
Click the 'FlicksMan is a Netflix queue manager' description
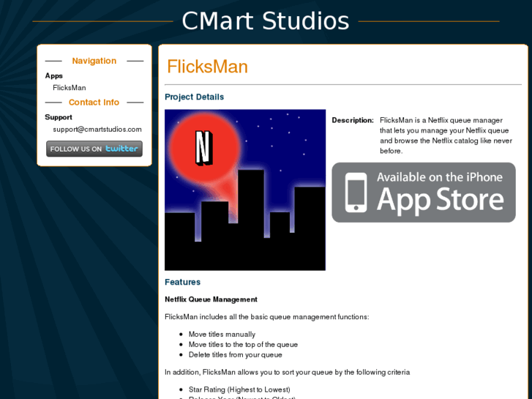click(x=446, y=135)
